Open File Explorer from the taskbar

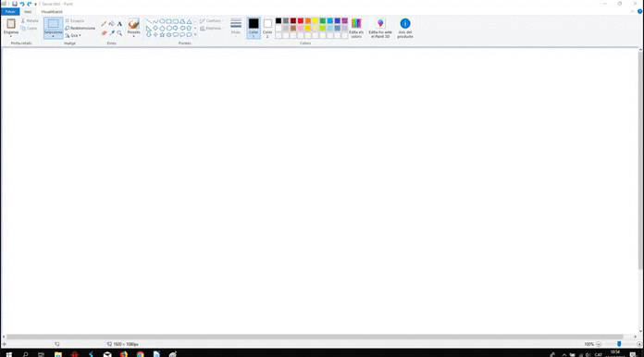tap(58, 354)
